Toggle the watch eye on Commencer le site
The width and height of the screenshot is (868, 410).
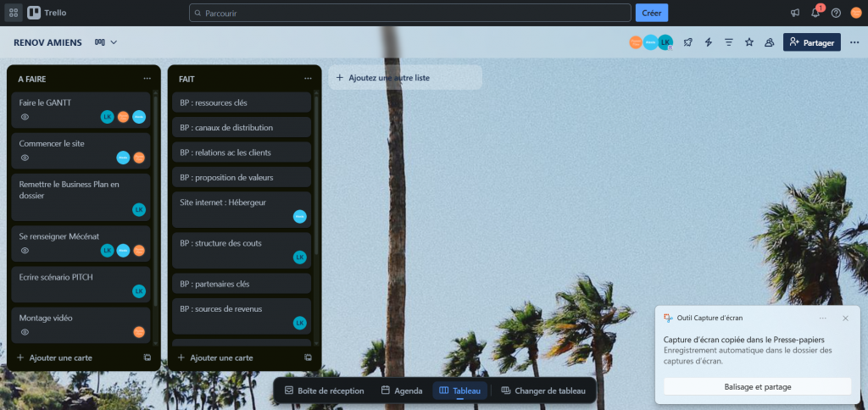pos(25,158)
